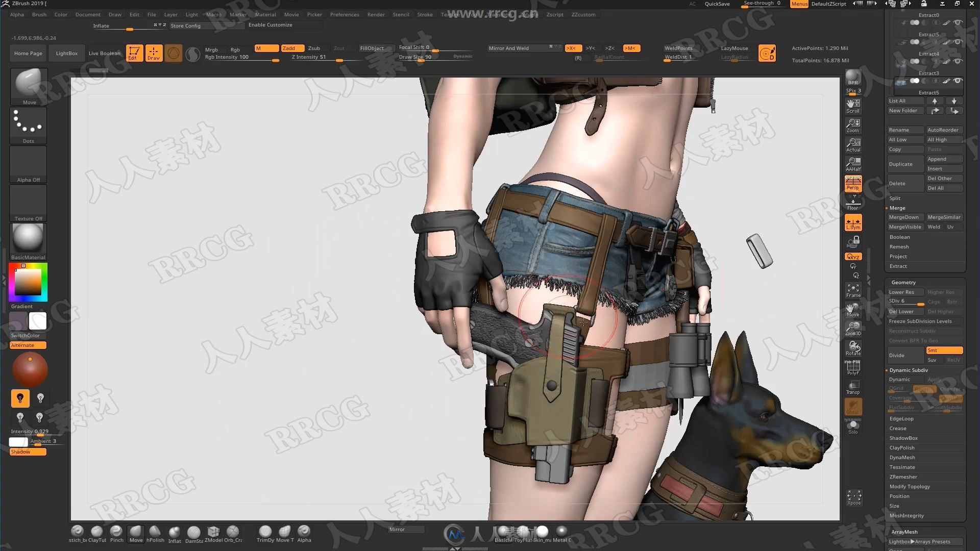Screen dimensions: 980x551
Task: Open the Dots stroke selector
Action: click(x=29, y=126)
